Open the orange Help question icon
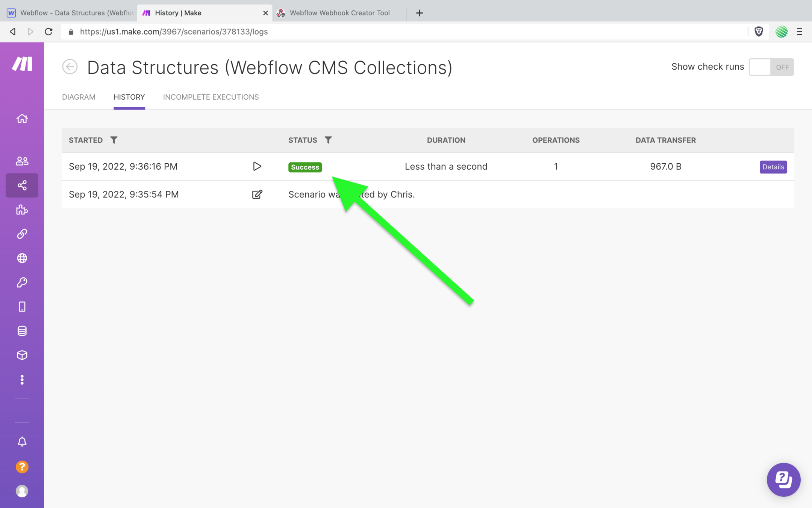The width and height of the screenshot is (812, 508). 22,467
